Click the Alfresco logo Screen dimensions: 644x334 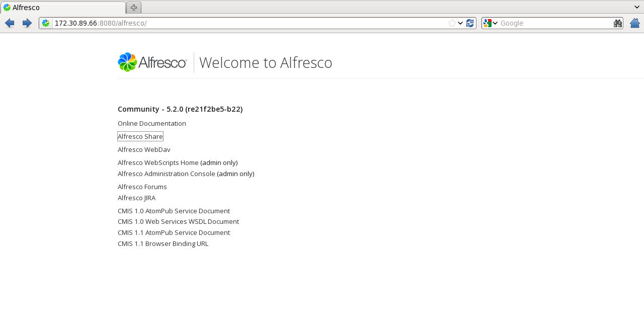(x=152, y=62)
